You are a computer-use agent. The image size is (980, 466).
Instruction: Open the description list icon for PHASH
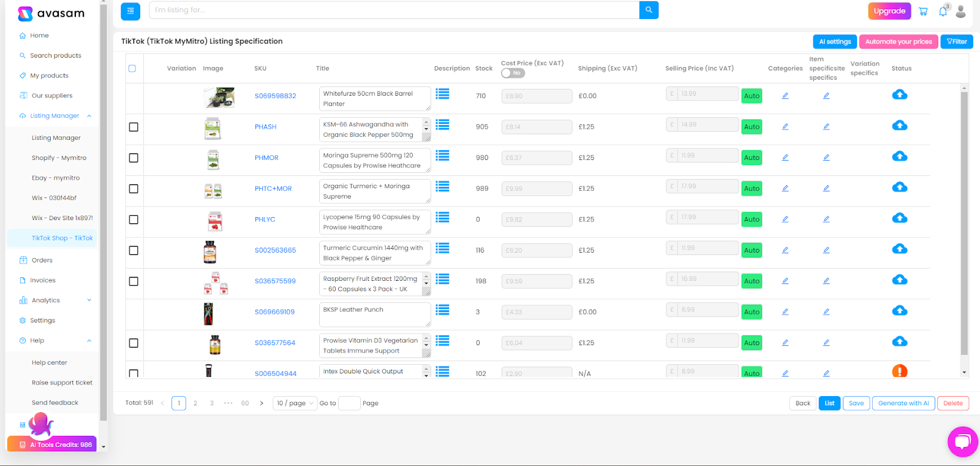tap(442, 125)
